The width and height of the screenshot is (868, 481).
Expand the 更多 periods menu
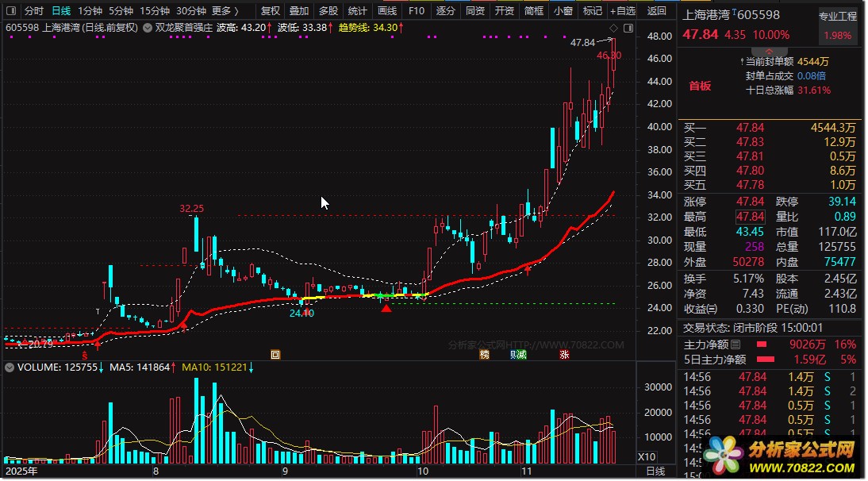click(225, 10)
